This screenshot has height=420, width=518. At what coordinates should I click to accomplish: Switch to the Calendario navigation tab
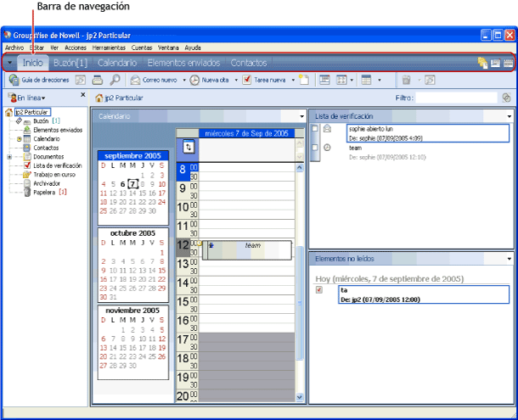point(117,63)
